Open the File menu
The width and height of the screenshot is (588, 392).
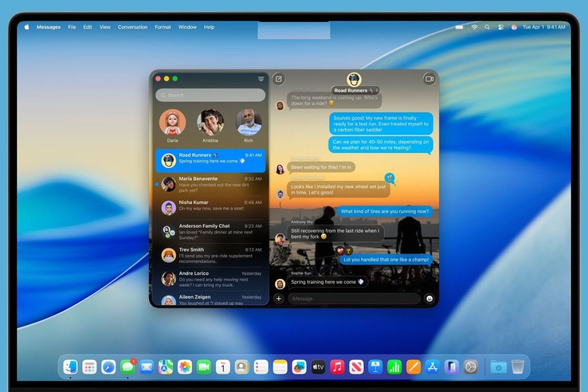[x=72, y=27]
